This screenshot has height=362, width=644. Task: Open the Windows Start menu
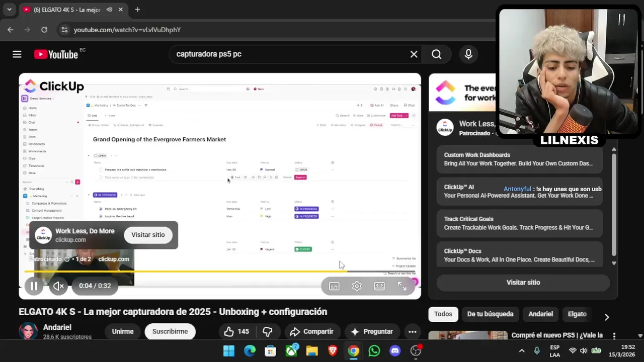229,351
